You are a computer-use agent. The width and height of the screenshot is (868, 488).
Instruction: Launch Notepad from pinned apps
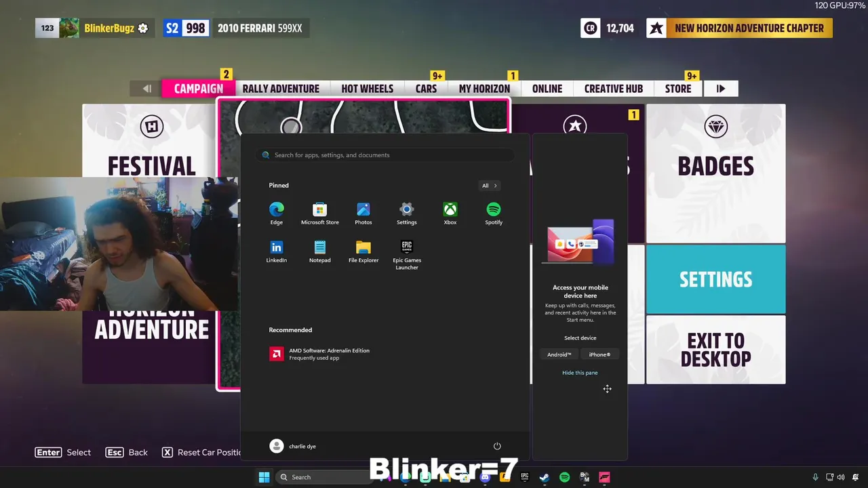click(x=319, y=251)
